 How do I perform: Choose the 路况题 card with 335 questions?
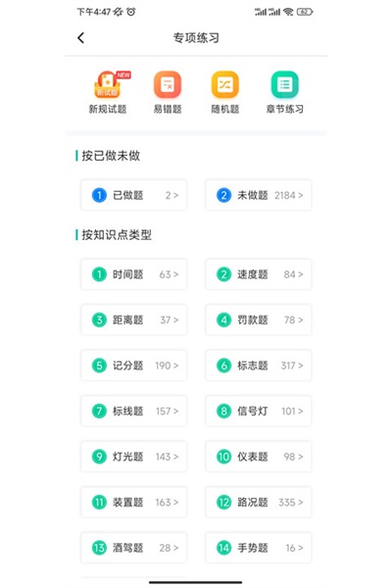coord(259,503)
